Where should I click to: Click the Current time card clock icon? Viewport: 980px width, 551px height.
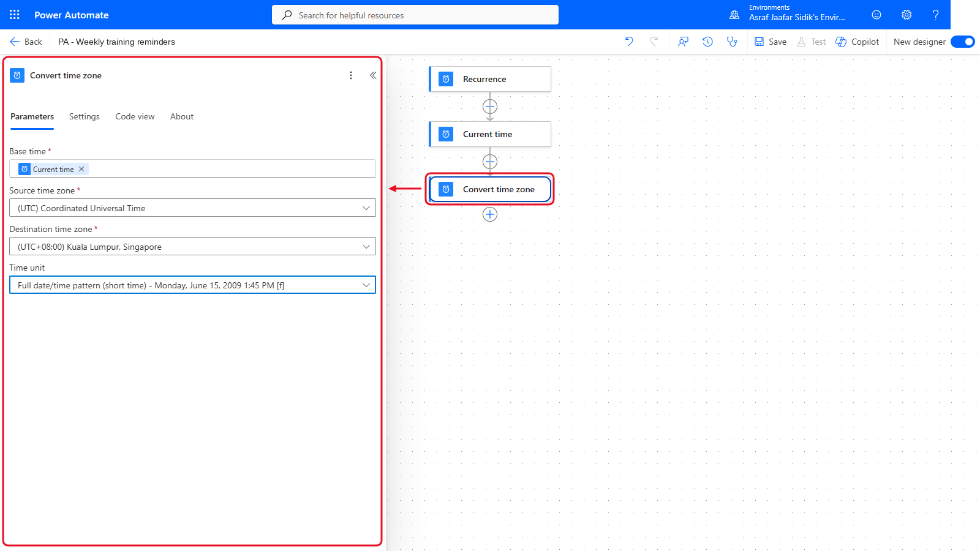point(446,134)
